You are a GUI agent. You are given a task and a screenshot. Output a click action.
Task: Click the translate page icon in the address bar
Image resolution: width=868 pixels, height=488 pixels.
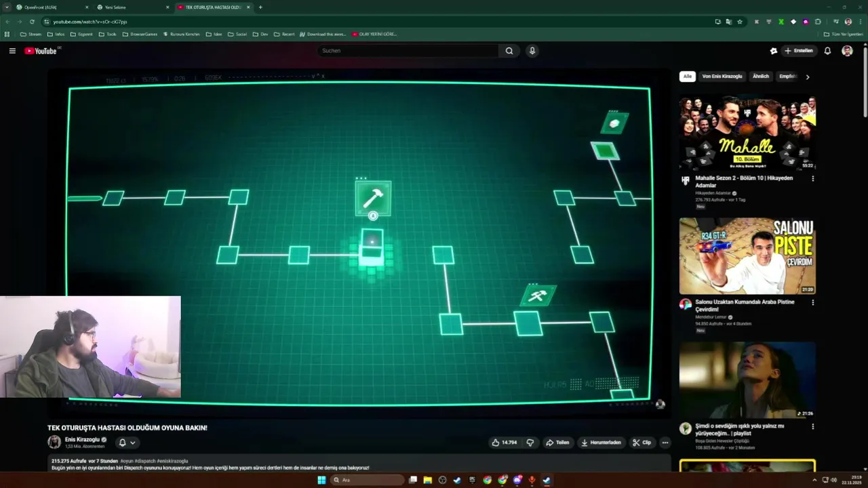pyautogui.click(x=729, y=22)
